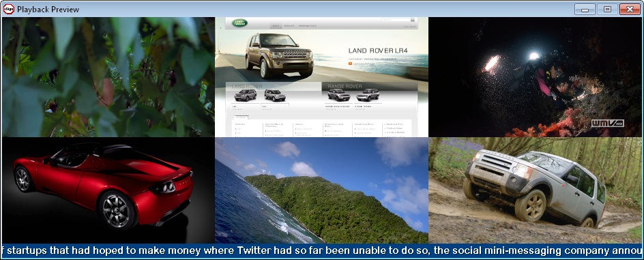Select first vehicle thumbnail under Range Rover section
644x260 pixels.
tap(339, 95)
